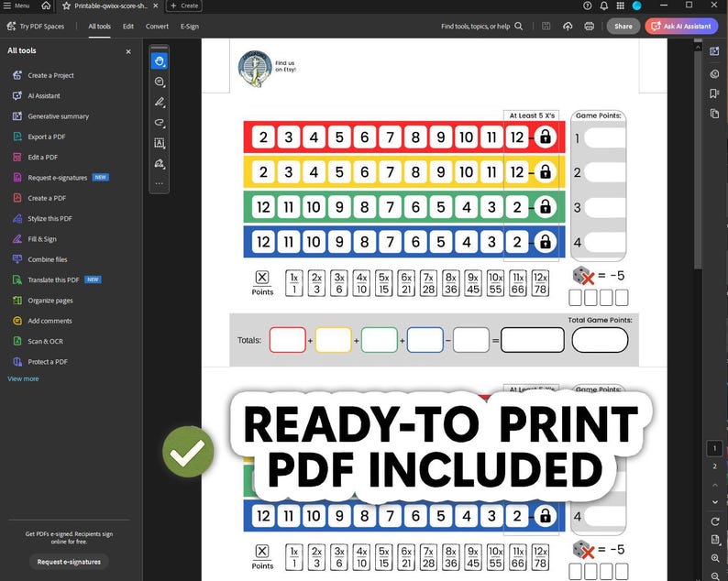Select the Sign stamp tool in quick toolbar

(x=160, y=163)
